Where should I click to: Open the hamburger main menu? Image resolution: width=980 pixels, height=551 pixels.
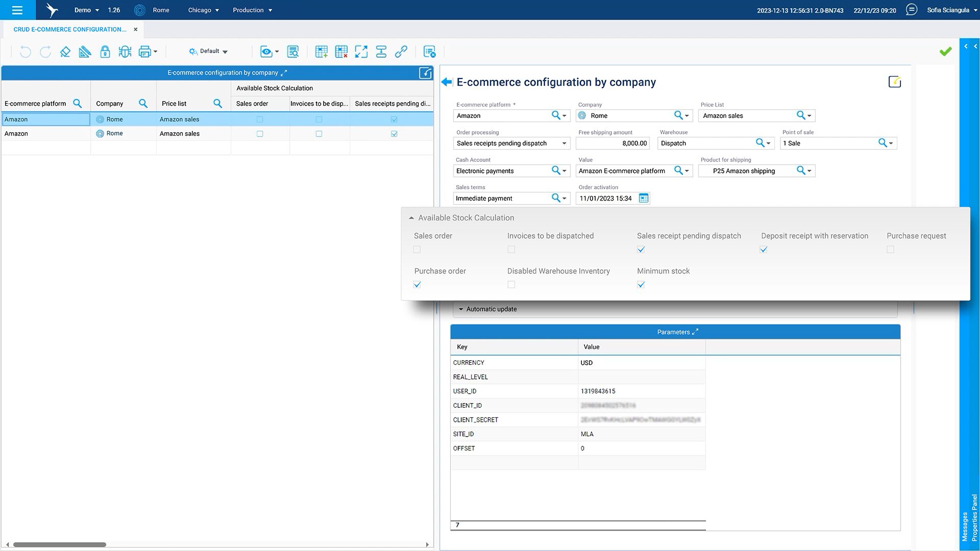click(17, 10)
